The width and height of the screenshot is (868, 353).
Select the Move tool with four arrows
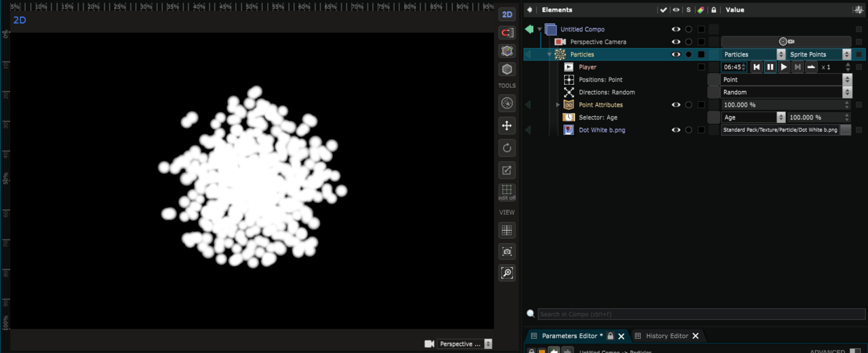coord(507,126)
